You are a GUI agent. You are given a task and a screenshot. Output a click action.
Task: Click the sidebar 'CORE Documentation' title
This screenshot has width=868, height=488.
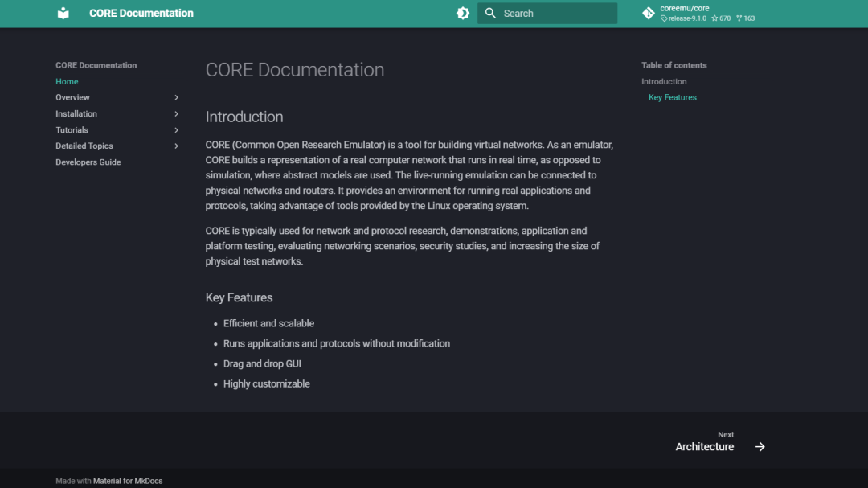click(96, 65)
